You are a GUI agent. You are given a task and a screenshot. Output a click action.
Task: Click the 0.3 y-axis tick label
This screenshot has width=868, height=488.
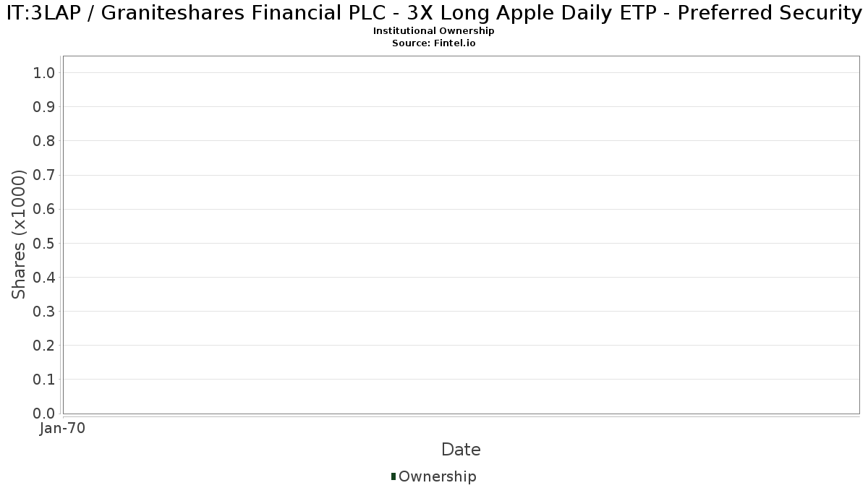coord(44,311)
